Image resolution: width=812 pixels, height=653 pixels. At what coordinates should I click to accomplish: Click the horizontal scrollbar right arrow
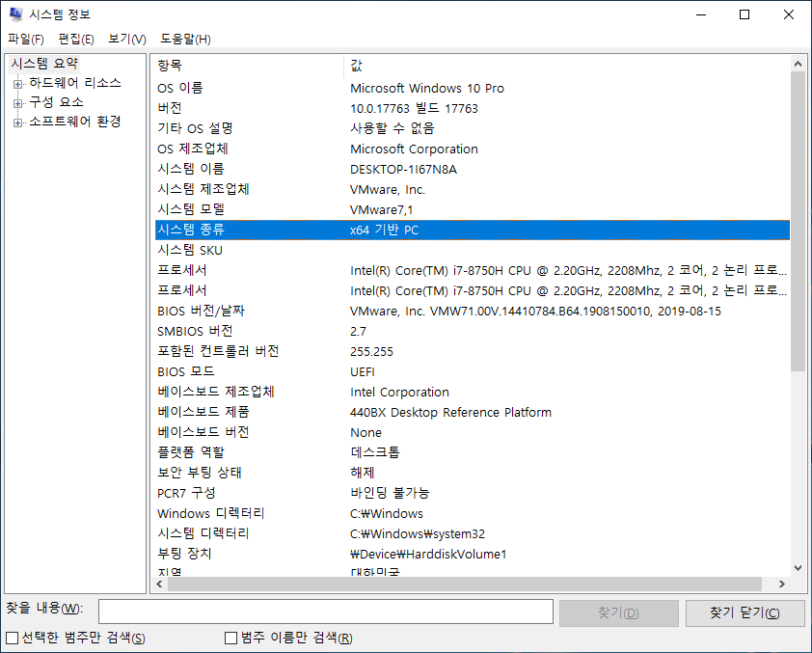tap(782, 585)
